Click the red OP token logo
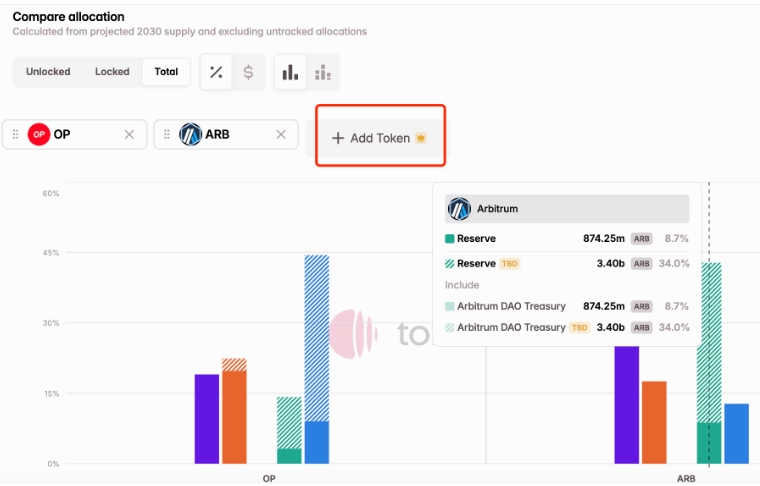This screenshot has height=486, width=760. (39, 134)
